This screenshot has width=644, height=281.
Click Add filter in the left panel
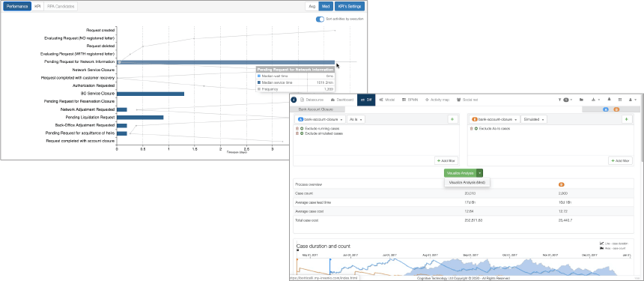[x=446, y=160]
